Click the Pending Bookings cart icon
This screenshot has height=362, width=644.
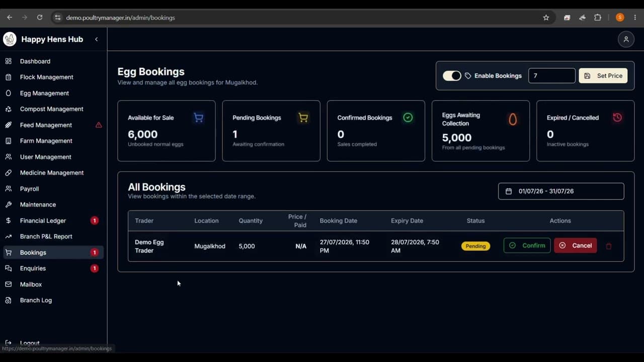tap(303, 118)
